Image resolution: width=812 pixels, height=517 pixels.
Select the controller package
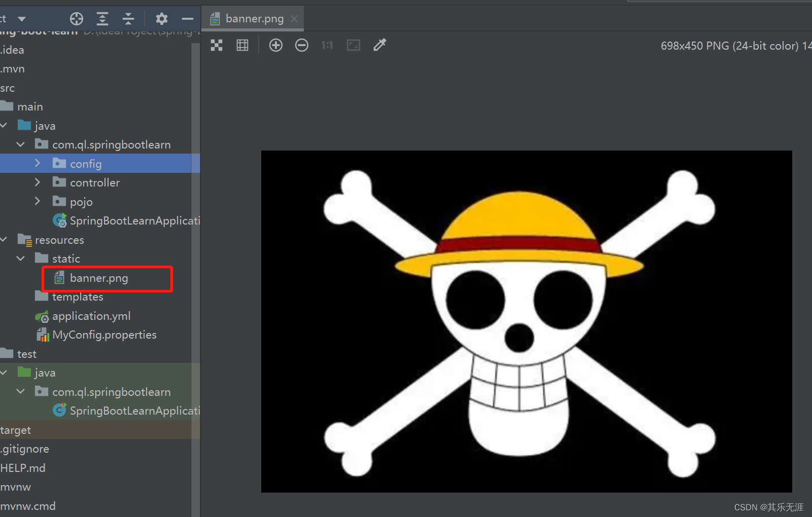click(95, 182)
